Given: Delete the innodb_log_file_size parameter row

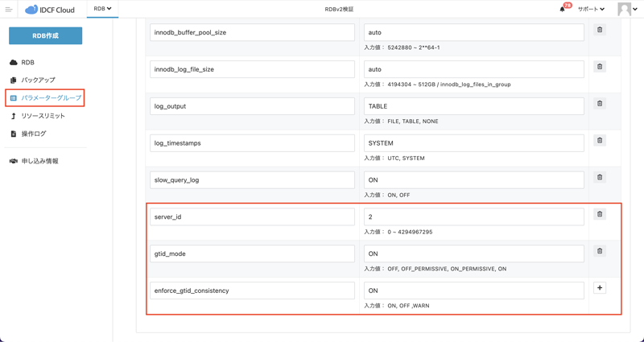Looking at the screenshot, I should tap(600, 67).
